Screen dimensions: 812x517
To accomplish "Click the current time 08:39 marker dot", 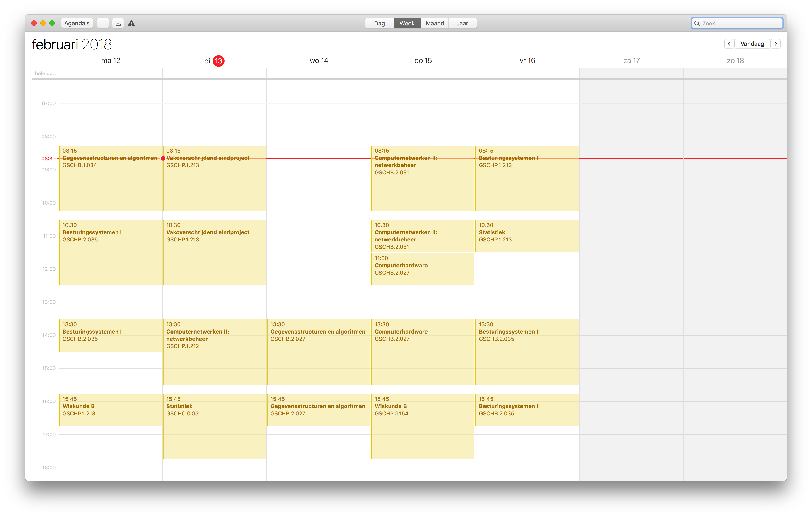I will [163, 158].
